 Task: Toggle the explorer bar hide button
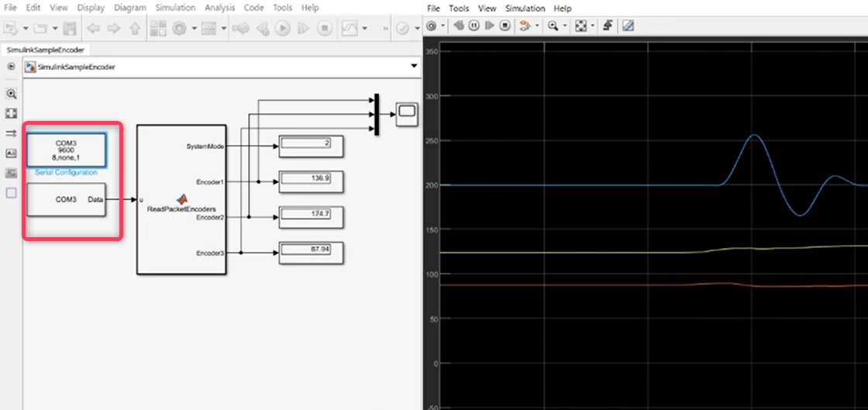coord(11,67)
